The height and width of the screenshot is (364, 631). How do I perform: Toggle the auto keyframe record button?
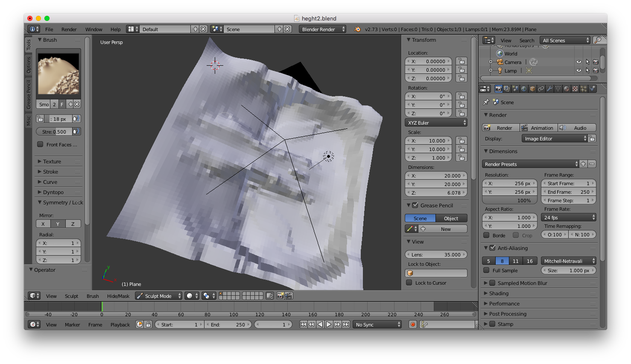coord(413,325)
